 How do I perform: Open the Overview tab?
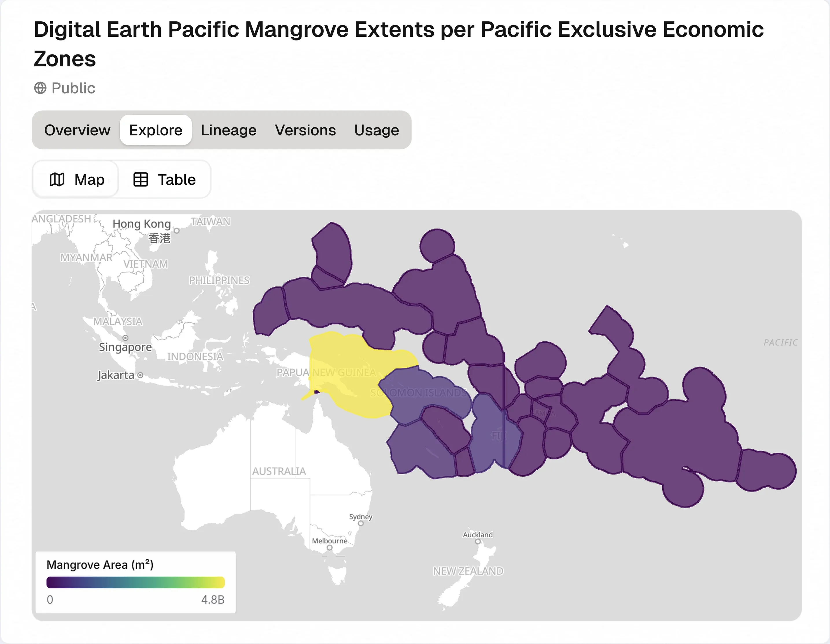click(77, 130)
